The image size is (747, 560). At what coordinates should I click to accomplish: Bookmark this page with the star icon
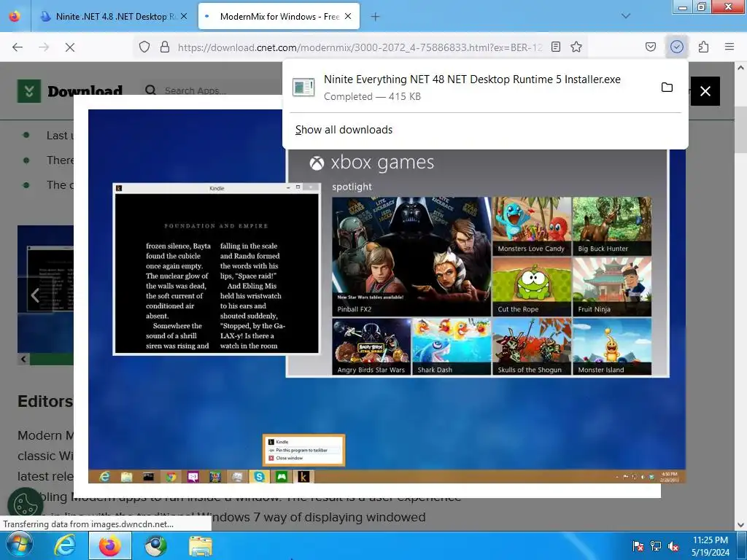tap(576, 47)
